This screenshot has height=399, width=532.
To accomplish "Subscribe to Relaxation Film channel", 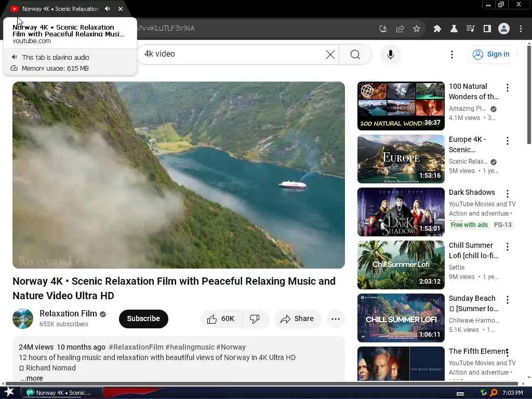I will 143,318.
